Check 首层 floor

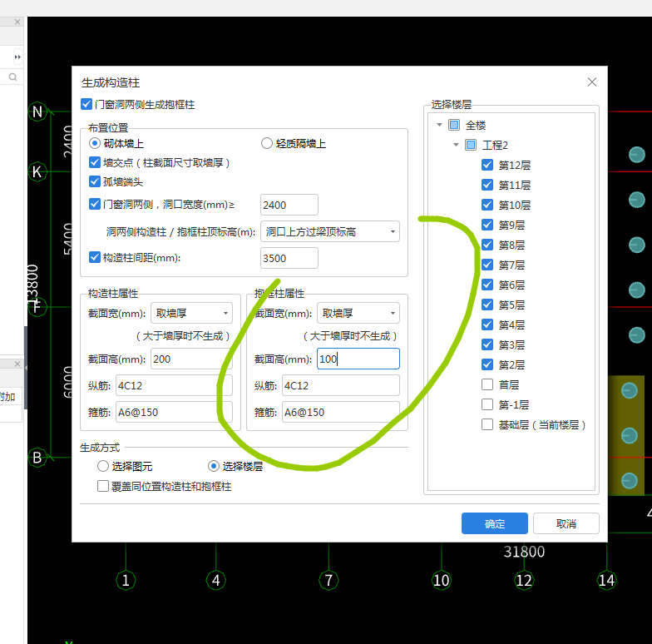487,384
